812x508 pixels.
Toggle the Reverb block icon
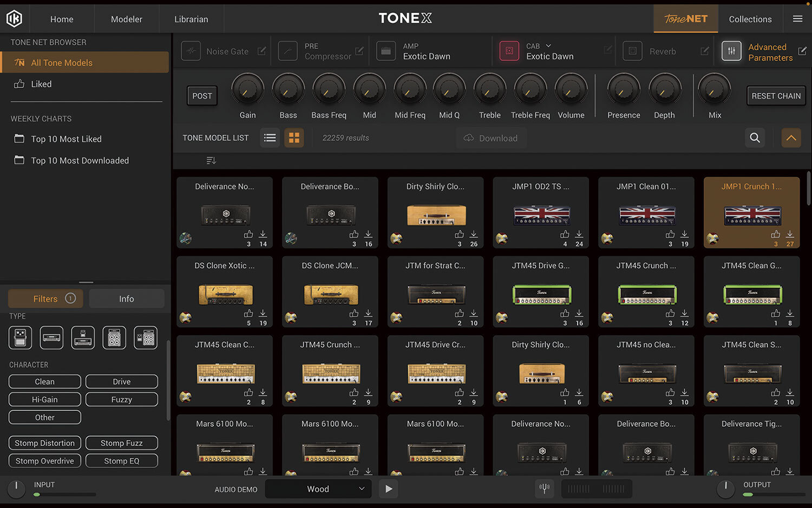point(632,51)
